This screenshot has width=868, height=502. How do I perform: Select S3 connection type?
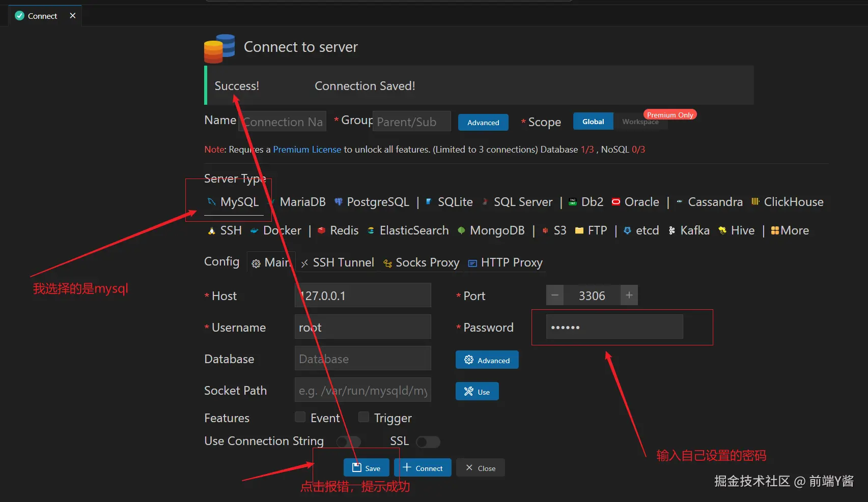click(554, 230)
